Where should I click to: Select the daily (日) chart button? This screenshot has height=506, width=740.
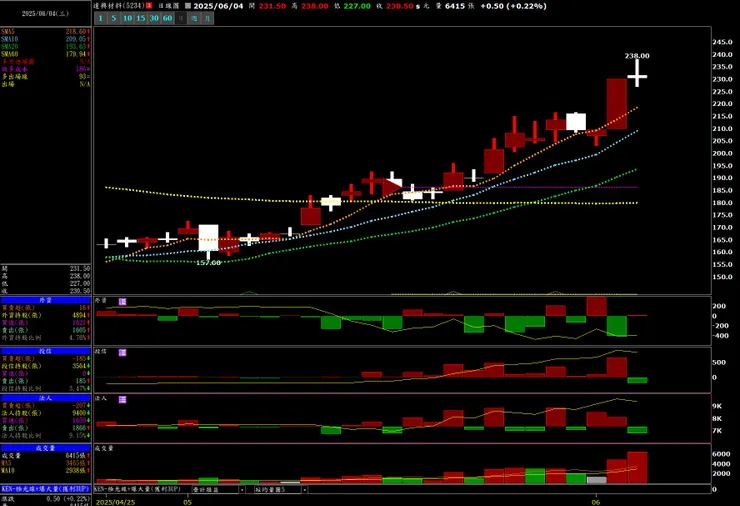tap(181, 18)
